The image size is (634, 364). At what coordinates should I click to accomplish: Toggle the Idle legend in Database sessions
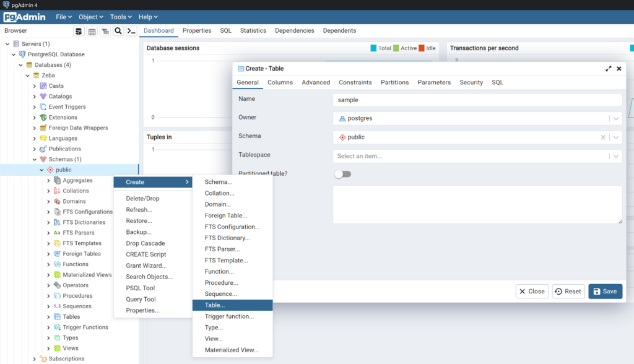coord(422,48)
